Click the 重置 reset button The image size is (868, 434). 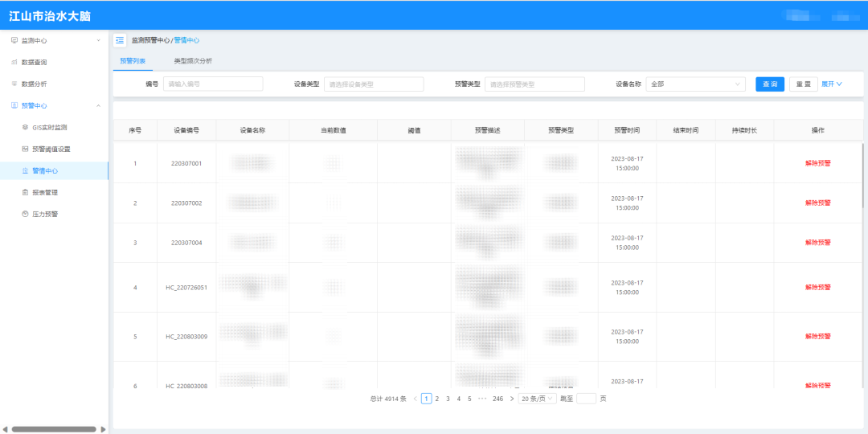(x=803, y=84)
